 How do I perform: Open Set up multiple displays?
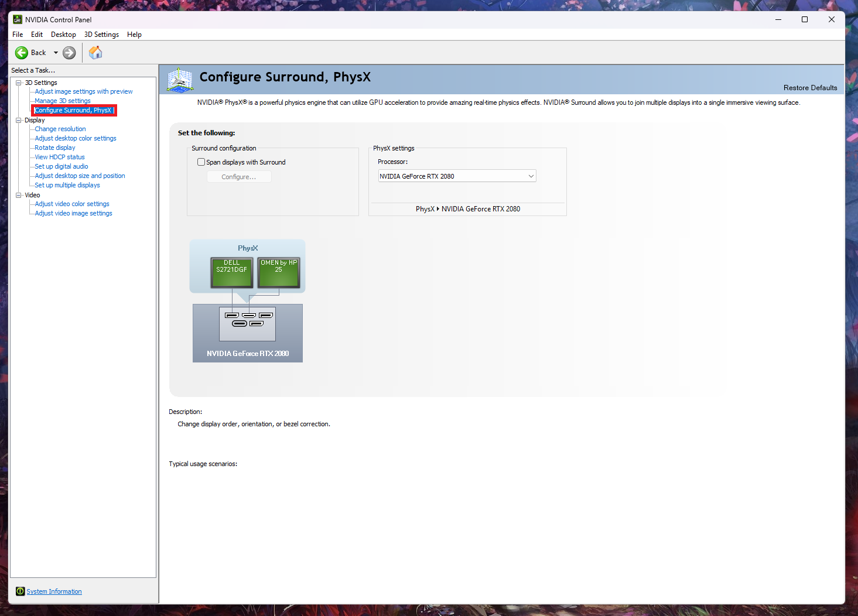coord(67,185)
